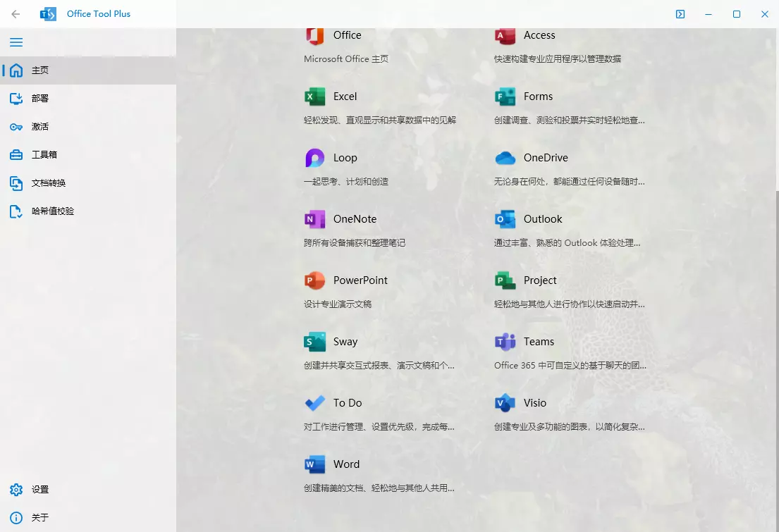Click the back arrow in title bar
Screen dimensions: 779x532
point(16,14)
